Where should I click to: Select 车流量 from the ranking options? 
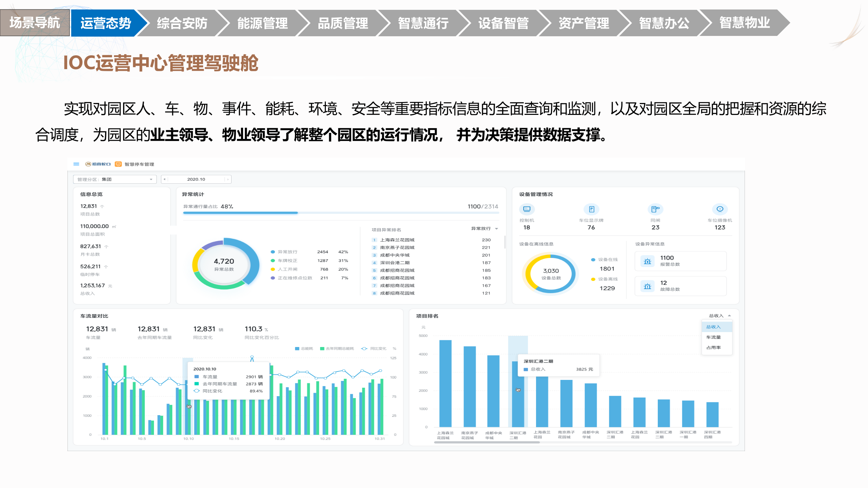click(714, 337)
